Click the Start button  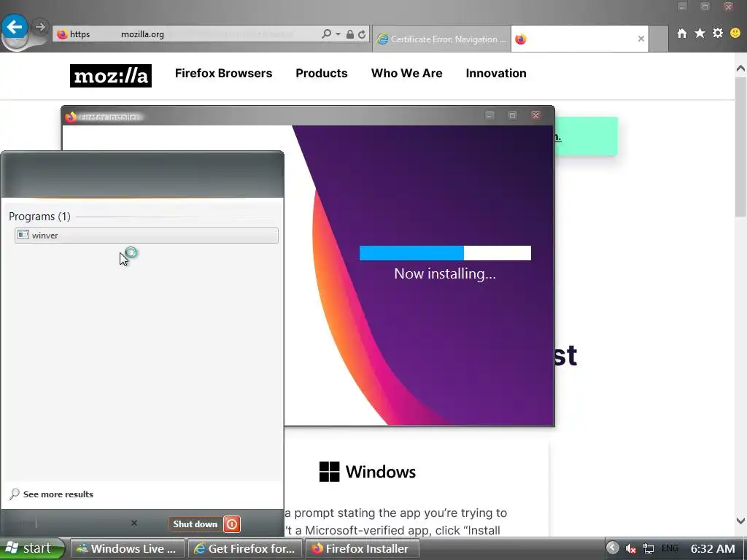[31, 548]
